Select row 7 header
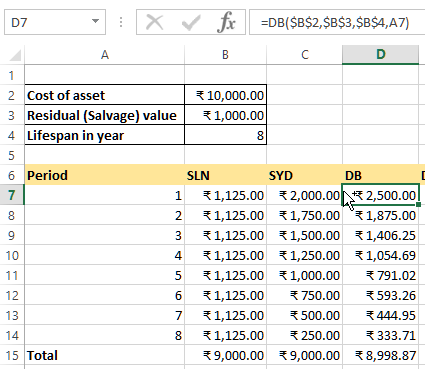Viewport: 425px width, 369px height. 12,195
